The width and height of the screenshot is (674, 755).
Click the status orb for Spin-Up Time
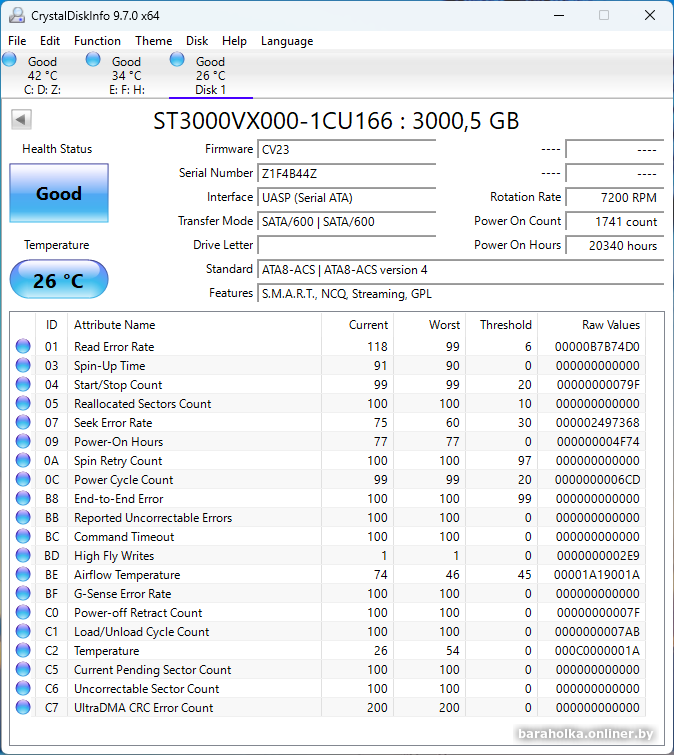tap(23, 365)
